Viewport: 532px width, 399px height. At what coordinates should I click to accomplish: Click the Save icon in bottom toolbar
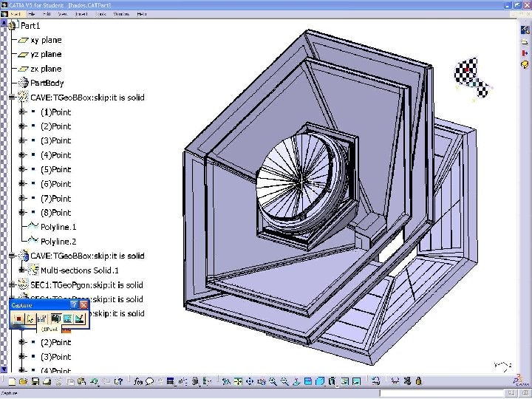click(35, 381)
